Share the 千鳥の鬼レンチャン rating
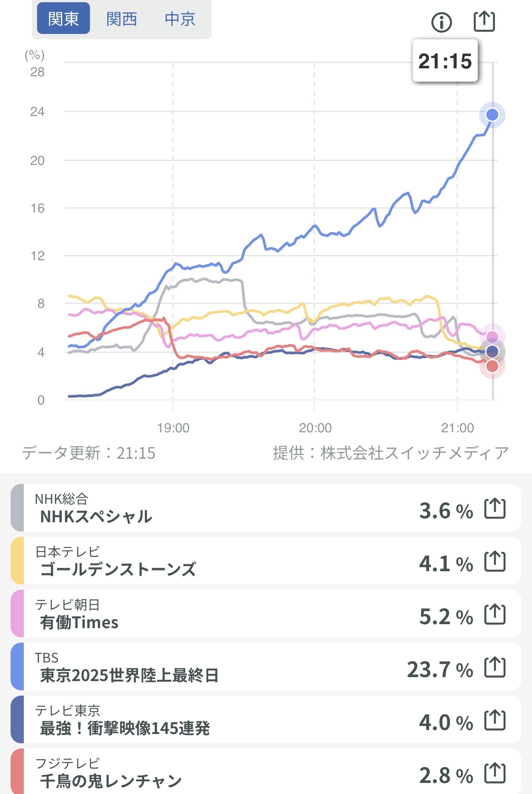Viewport: 532px width, 794px height. tap(495, 773)
